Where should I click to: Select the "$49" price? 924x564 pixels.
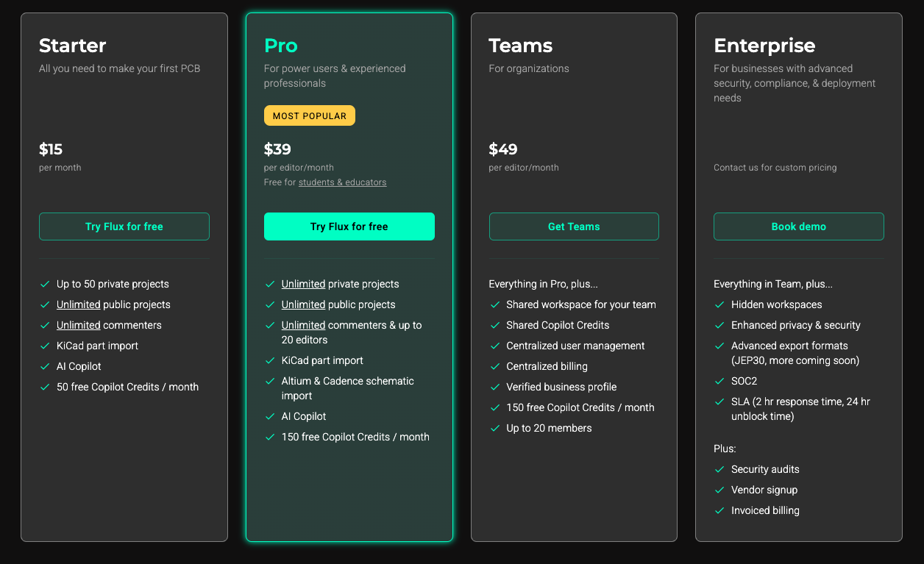click(503, 149)
